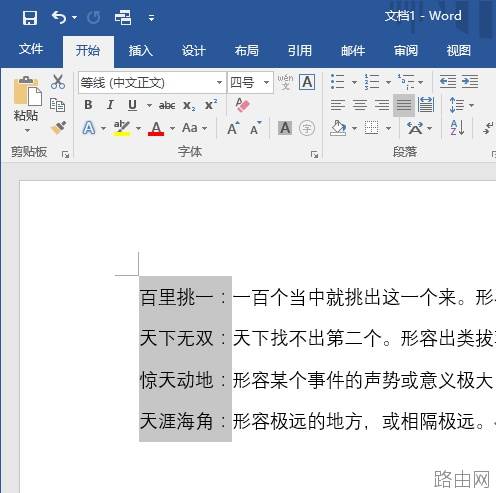Image resolution: width=496 pixels, height=493 pixels.
Task: Align text left
Action: tap(338, 105)
